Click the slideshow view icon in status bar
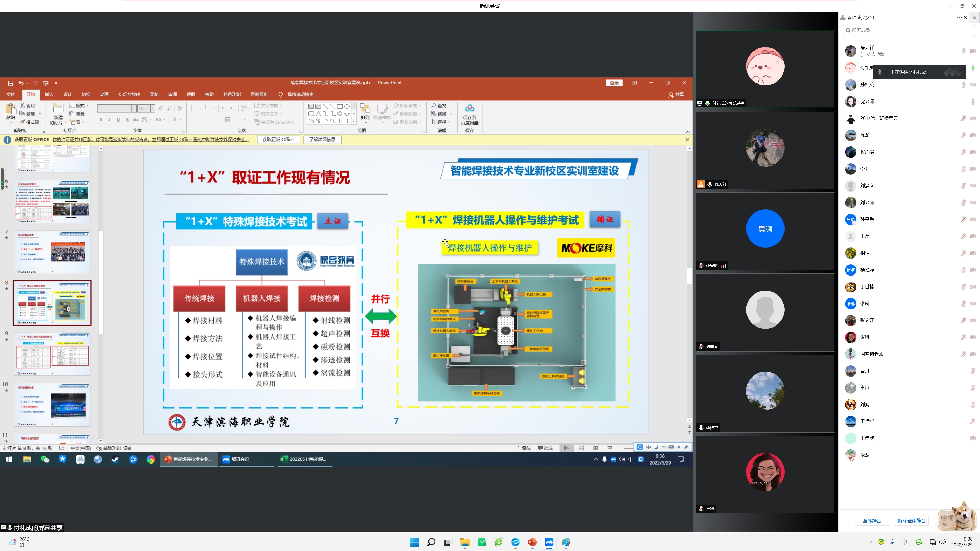980x551 pixels. tap(609, 448)
